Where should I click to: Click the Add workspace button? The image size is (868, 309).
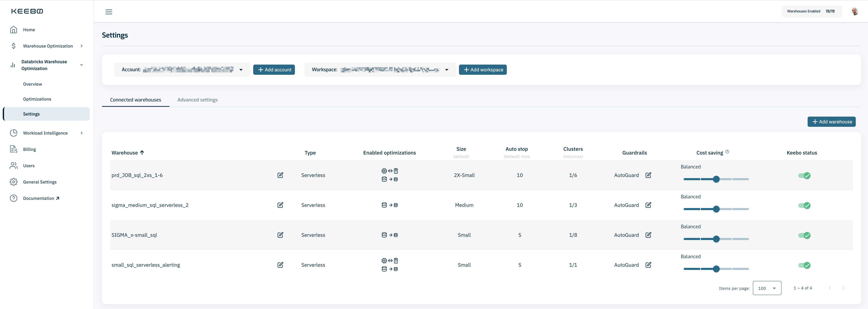(x=482, y=70)
